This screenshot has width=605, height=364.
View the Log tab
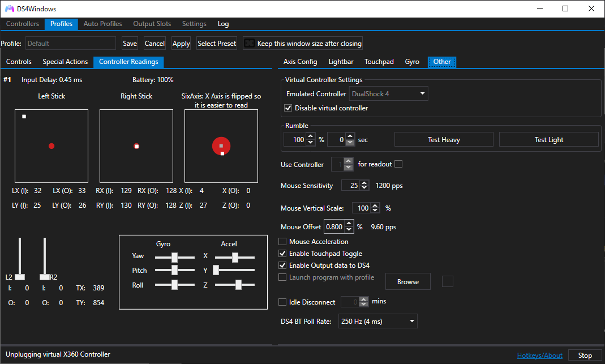tap(223, 24)
